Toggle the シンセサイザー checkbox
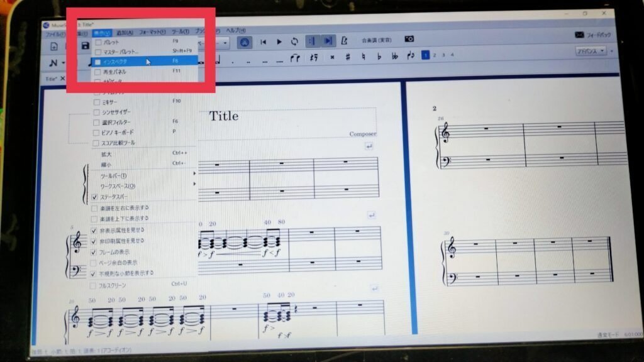Viewport: 644px width, 362px height. coord(96,112)
